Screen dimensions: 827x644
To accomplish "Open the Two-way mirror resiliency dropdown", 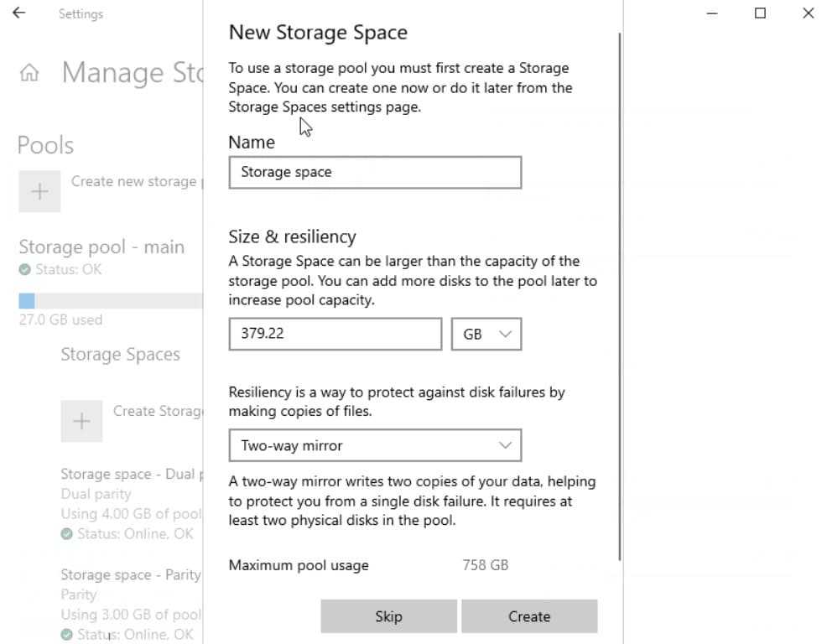I will 375,445.
